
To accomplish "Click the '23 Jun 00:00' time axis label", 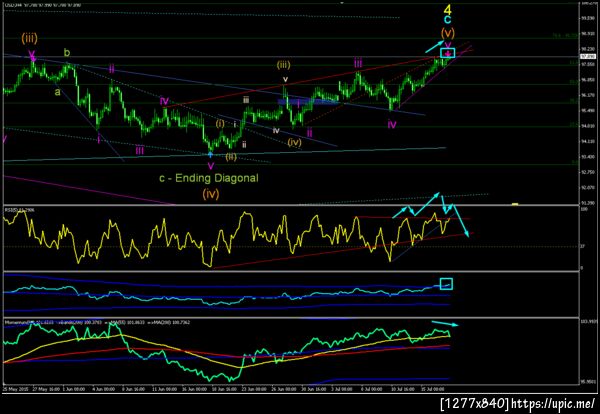I will click(x=254, y=389).
